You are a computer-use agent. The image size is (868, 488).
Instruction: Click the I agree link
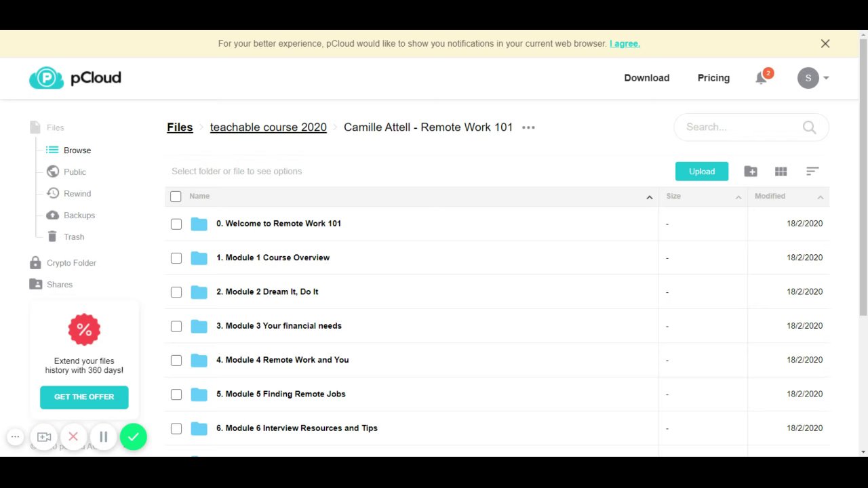pos(625,43)
